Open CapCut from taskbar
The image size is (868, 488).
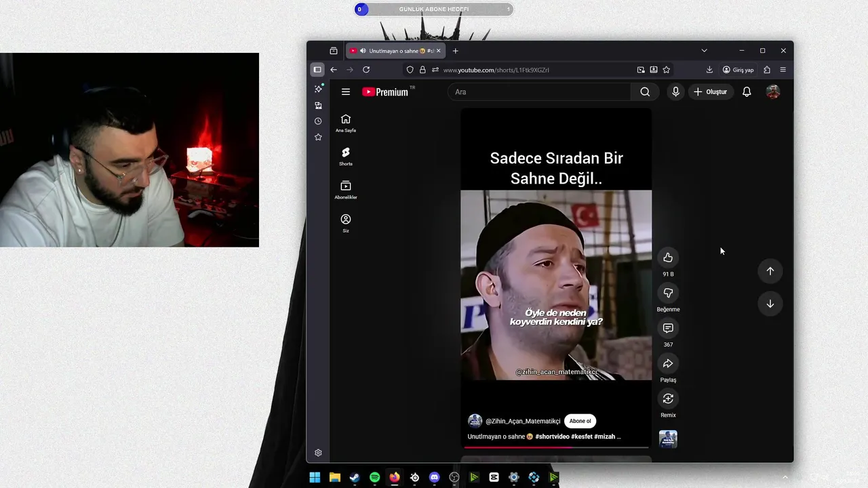494,477
